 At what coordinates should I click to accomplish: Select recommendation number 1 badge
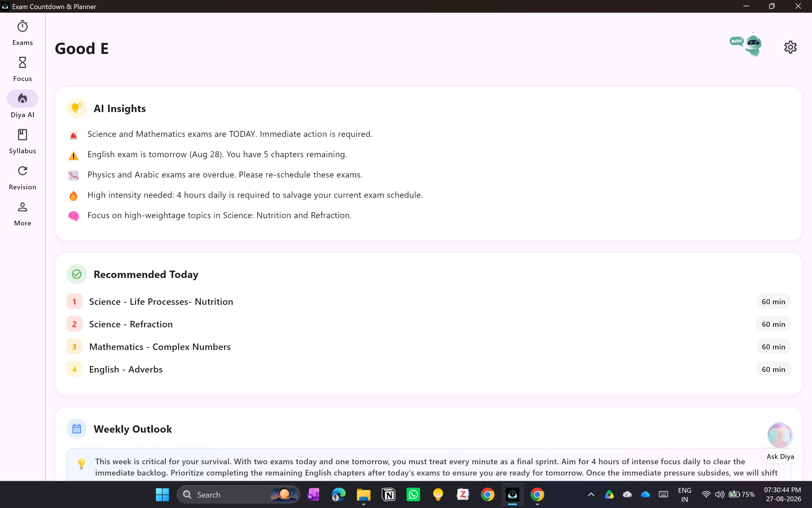tap(74, 301)
